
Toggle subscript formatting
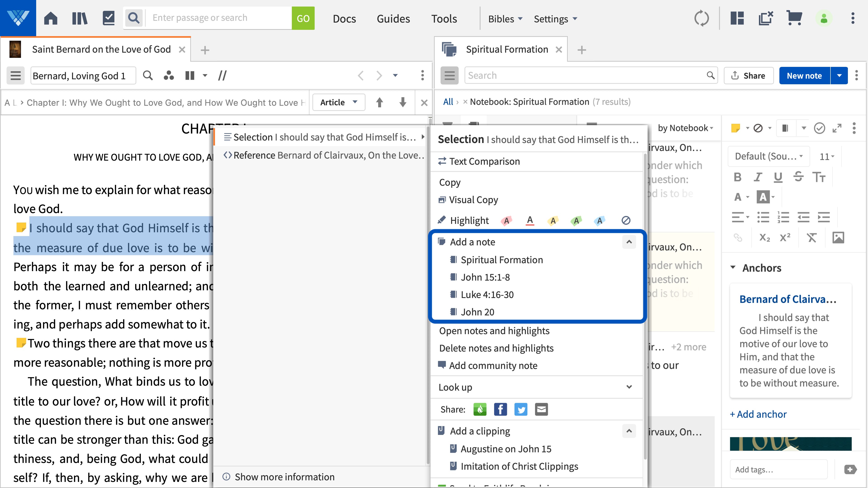pos(764,238)
